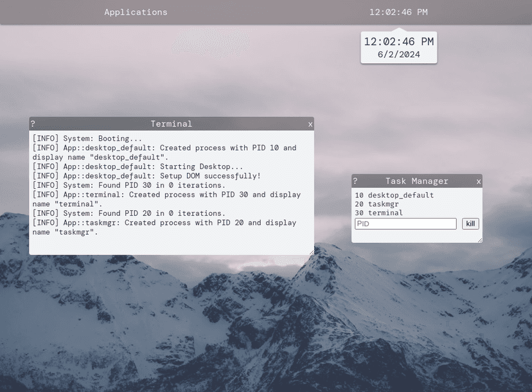Focus the PID input field
This screenshot has height=392, width=532.
pyautogui.click(x=405, y=224)
